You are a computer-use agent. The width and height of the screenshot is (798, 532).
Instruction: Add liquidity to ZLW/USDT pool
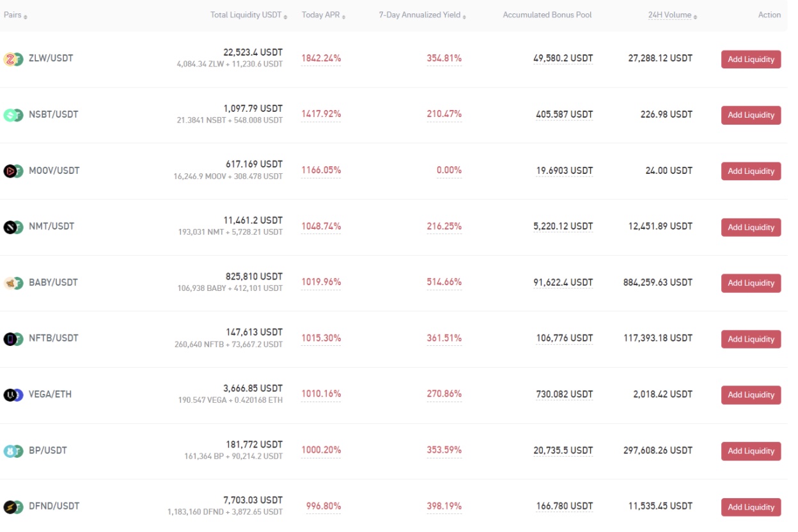pos(751,59)
